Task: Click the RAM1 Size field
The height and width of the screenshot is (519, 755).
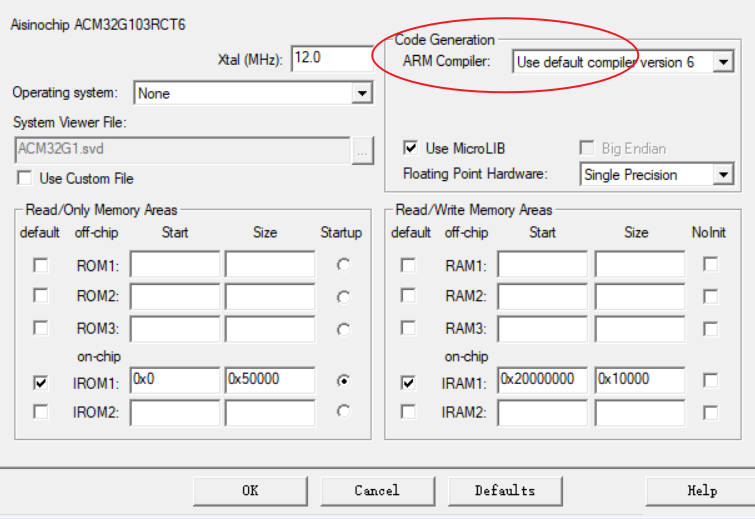Action: click(x=640, y=263)
